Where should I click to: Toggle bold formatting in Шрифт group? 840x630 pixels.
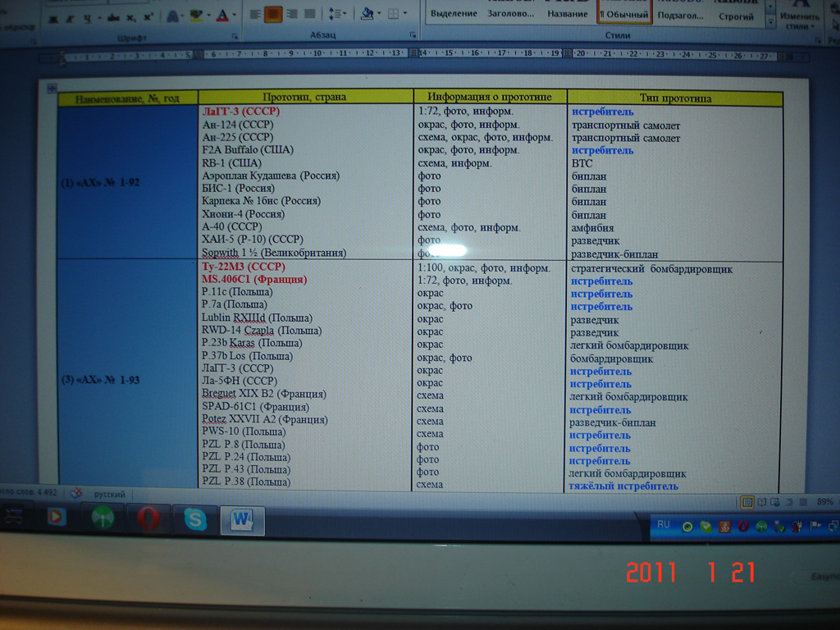pos(53,17)
